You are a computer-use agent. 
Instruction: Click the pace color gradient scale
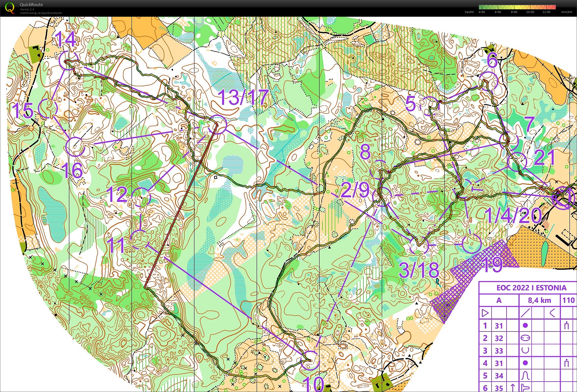point(517,7)
